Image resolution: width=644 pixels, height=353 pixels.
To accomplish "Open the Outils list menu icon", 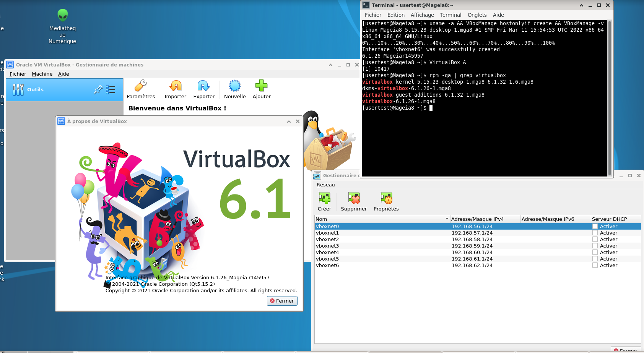I will coord(111,89).
